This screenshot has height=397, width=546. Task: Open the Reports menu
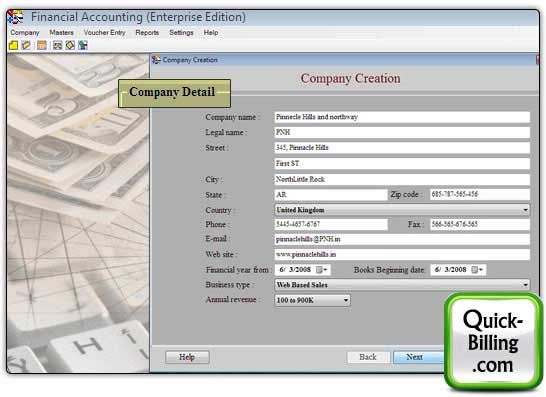click(x=147, y=33)
